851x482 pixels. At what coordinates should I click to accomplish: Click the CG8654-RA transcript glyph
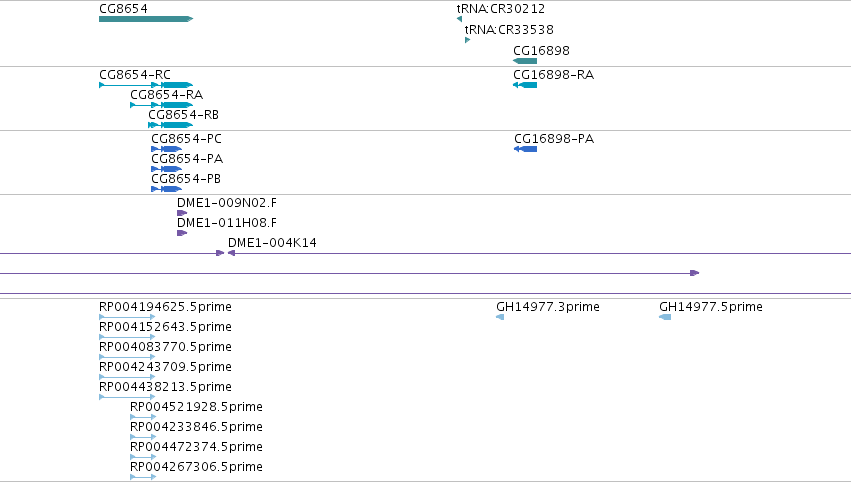pyautogui.click(x=162, y=105)
